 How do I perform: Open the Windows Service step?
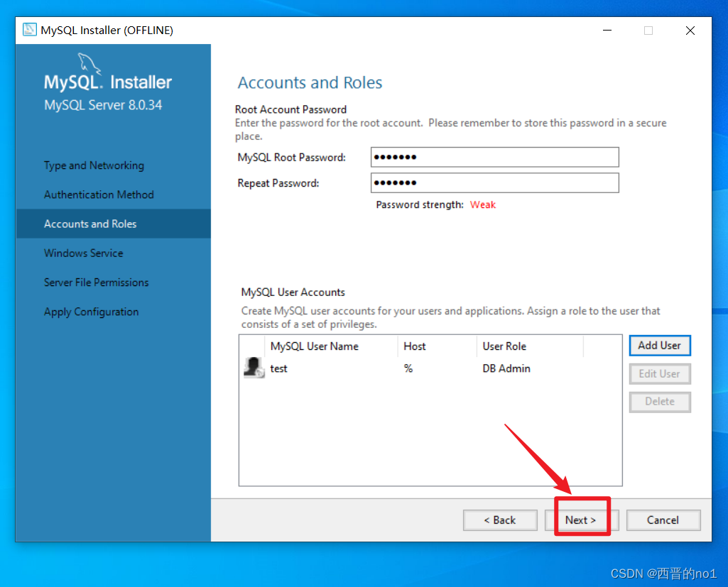tap(84, 253)
